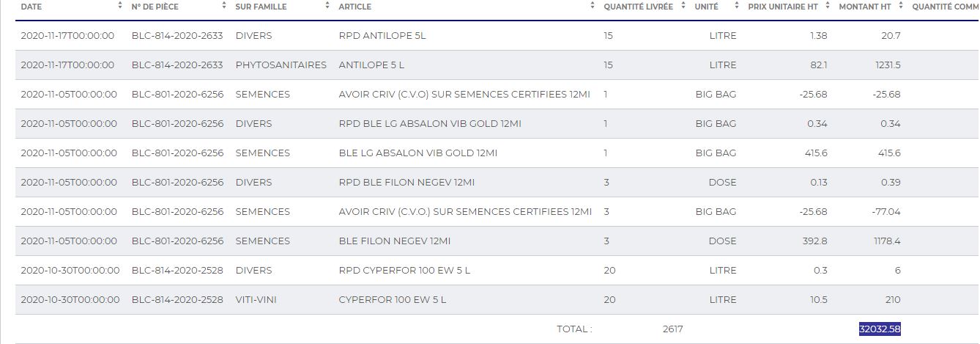Select the CYPERFOR 100 EW 5 L row
This screenshot has width=980, height=344.
[392, 300]
